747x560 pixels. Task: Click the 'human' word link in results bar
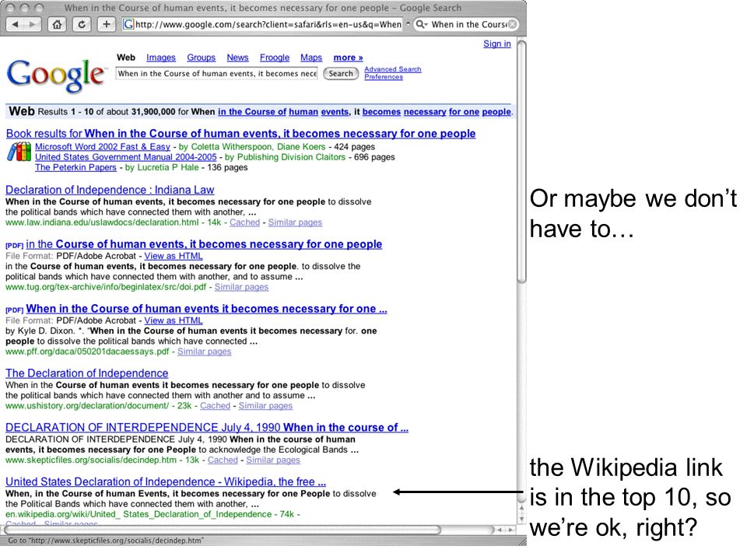[303, 112]
